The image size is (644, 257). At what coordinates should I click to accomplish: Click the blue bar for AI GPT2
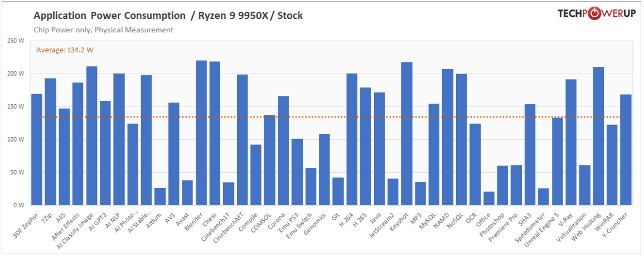[105, 153]
